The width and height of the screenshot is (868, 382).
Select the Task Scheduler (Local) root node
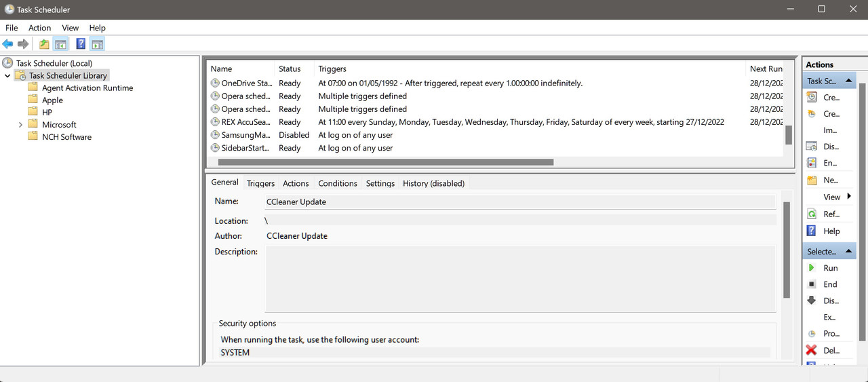click(54, 63)
